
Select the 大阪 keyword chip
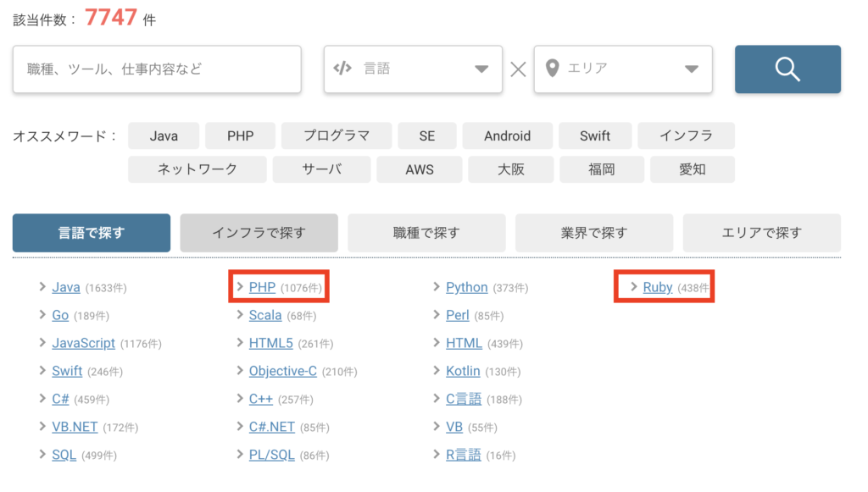pos(510,169)
